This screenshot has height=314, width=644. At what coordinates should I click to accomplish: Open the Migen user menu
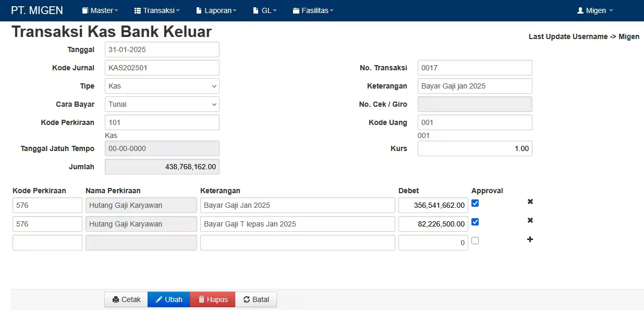tap(595, 10)
